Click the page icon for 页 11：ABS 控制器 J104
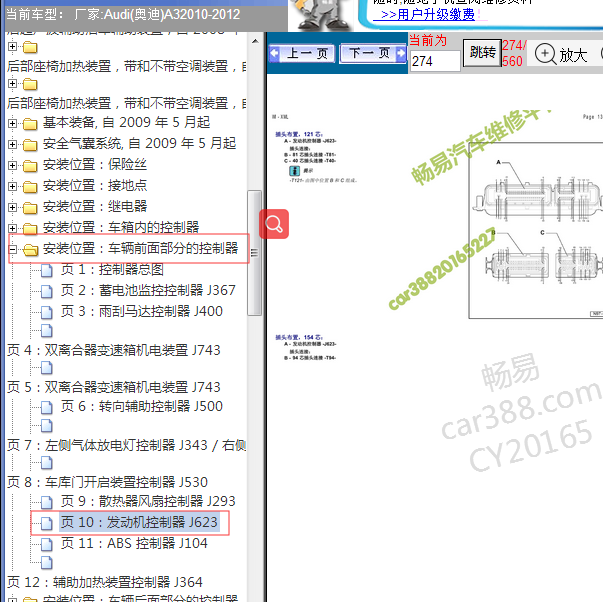 [x=47, y=544]
